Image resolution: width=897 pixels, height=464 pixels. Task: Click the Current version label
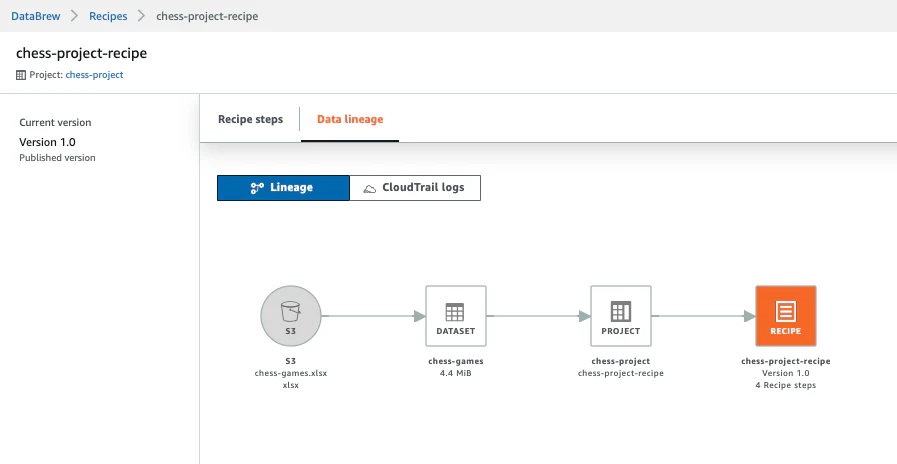tap(55, 122)
